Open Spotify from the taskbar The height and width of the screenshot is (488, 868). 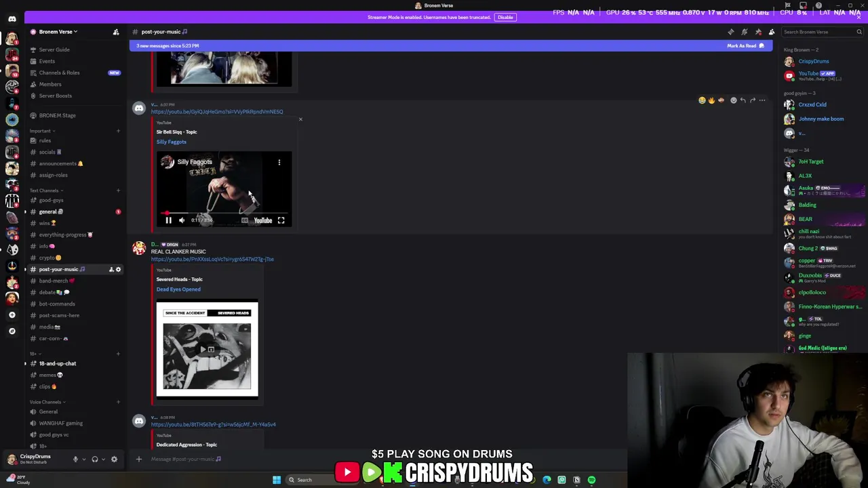pyautogui.click(x=591, y=480)
